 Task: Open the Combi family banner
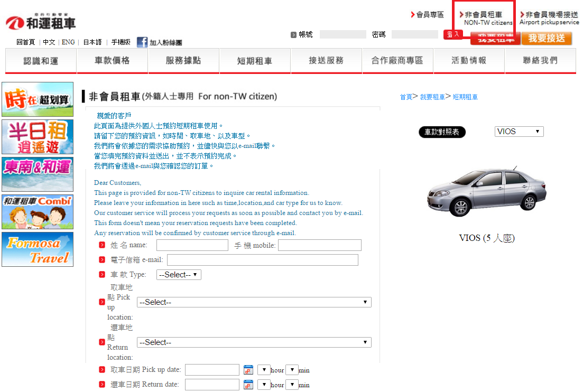38,212
